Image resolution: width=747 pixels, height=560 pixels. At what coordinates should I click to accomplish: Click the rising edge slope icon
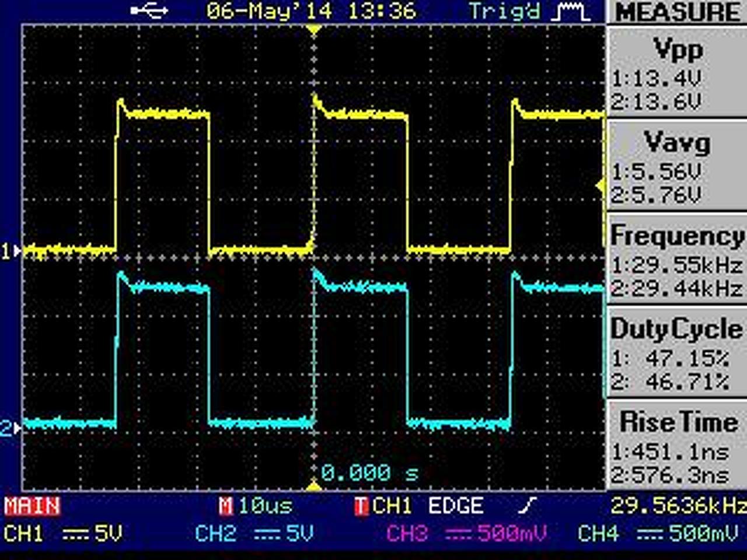click(527, 506)
